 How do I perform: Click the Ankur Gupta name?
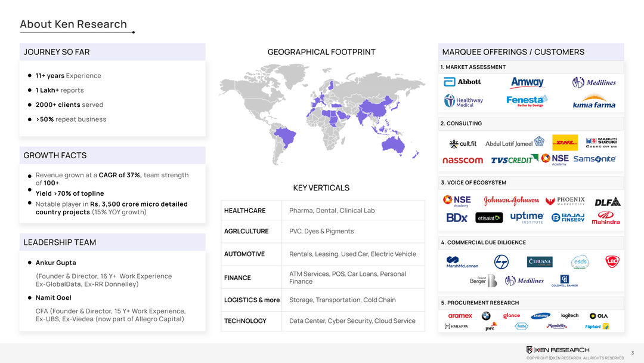55,263
